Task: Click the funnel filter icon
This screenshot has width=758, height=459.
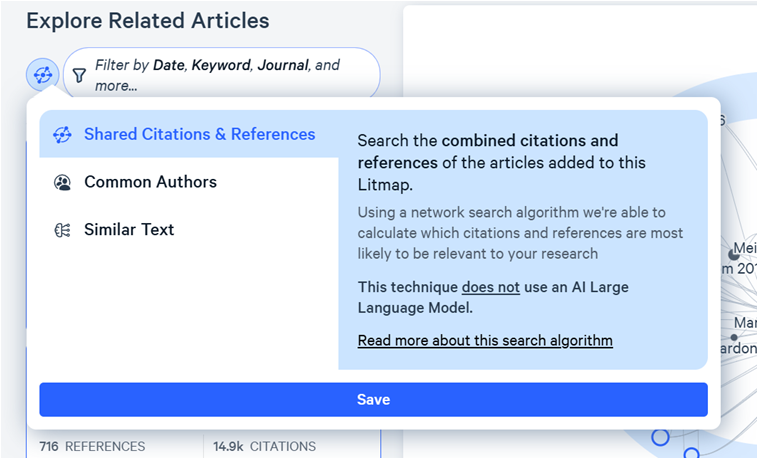Action: click(x=79, y=75)
